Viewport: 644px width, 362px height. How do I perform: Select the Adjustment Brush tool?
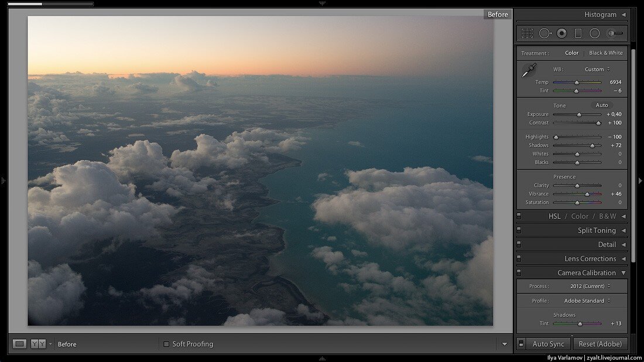click(x=615, y=33)
